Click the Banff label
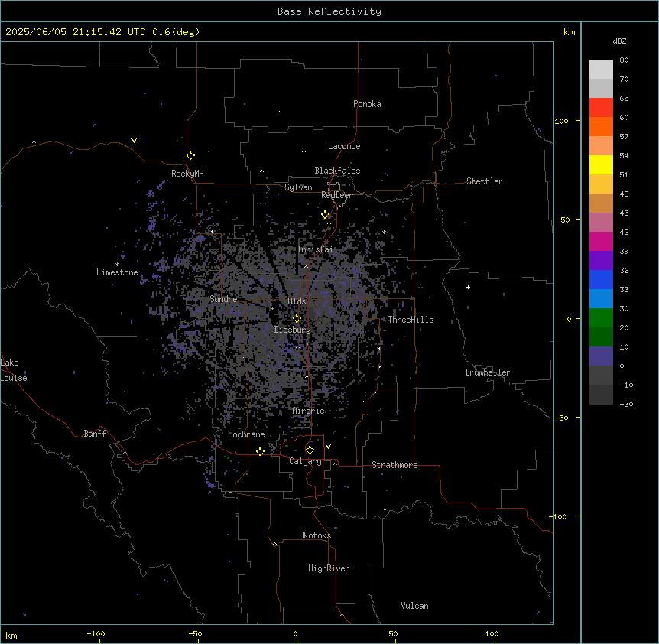This screenshot has height=644, width=659. (95, 434)
